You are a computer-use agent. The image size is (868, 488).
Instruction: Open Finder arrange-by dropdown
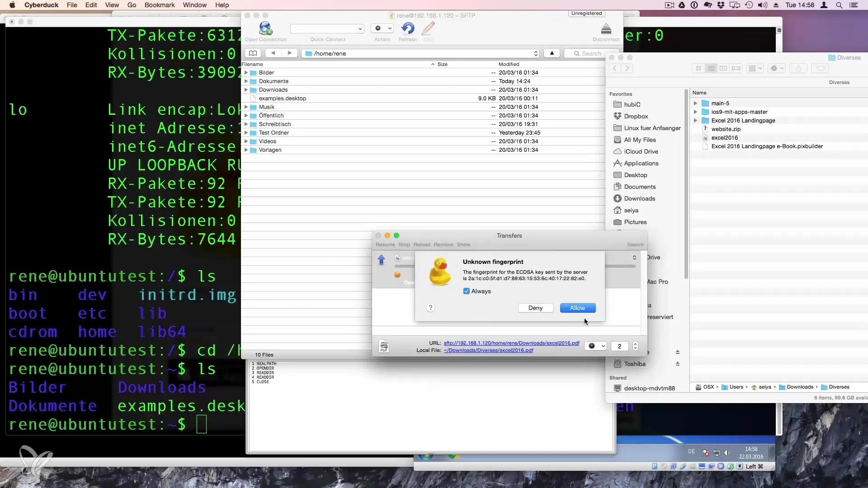(755, 68)
